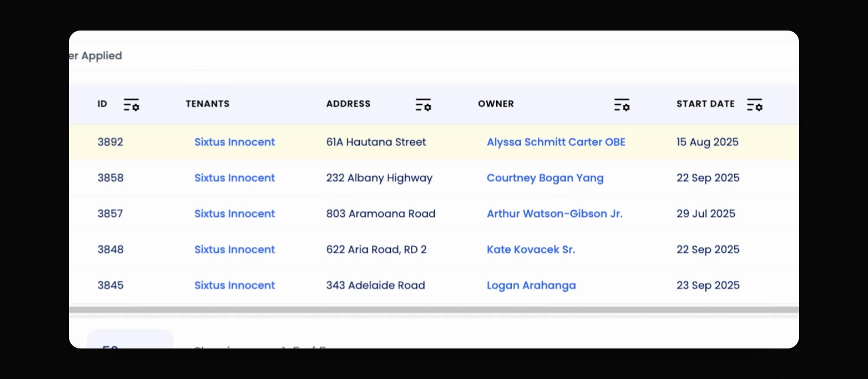Open the Start Date column filter settings icon
Viewport: 868px width, 379px height.
pos(754,105)
